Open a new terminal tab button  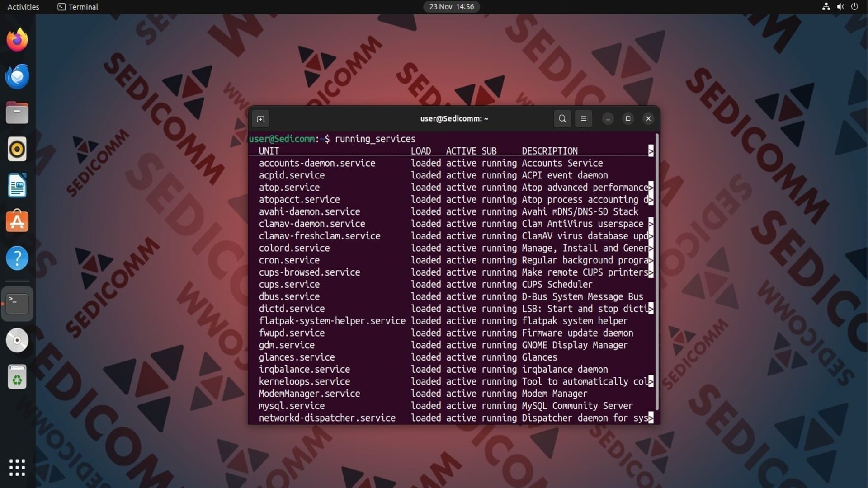[261, 119]
